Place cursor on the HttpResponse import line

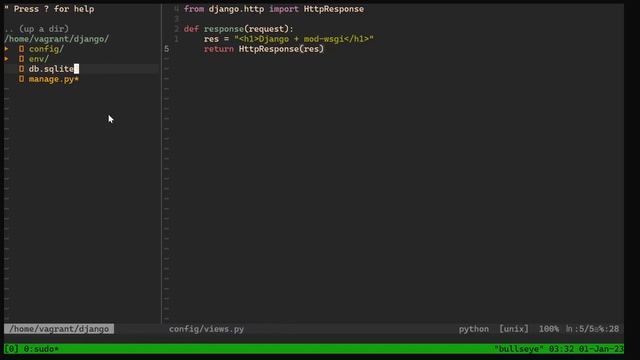click(273, 9)
